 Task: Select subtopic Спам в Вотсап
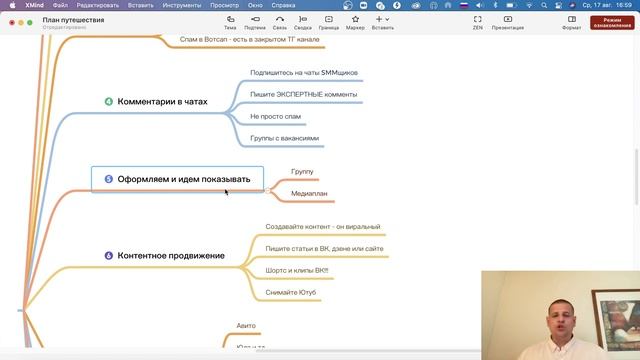tap(249, 39)
